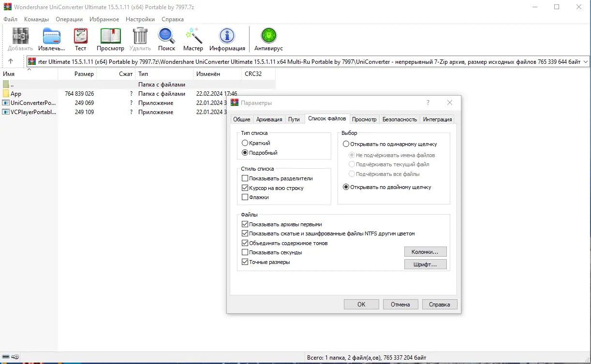The image size is (591, 364).
Task: Click the UniConverterPo... file icon
Action: click(x=6, y=103)
